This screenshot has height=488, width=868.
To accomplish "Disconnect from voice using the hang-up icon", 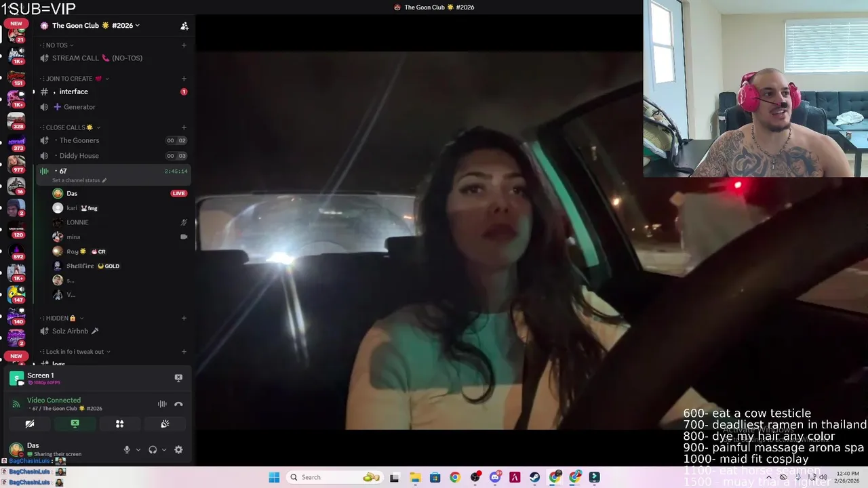I will 178,404.
